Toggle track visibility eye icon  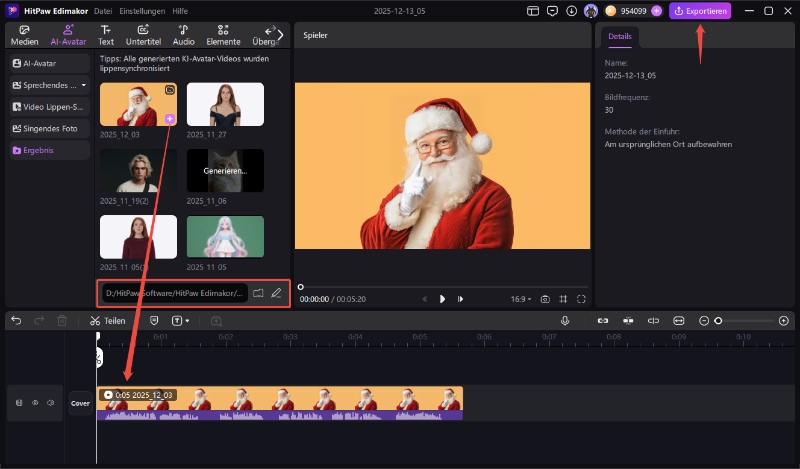tap(35, 403)
